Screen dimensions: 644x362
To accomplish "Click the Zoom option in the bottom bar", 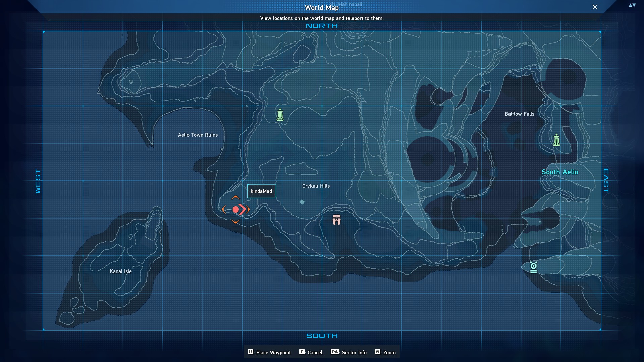I will [385, 352].
